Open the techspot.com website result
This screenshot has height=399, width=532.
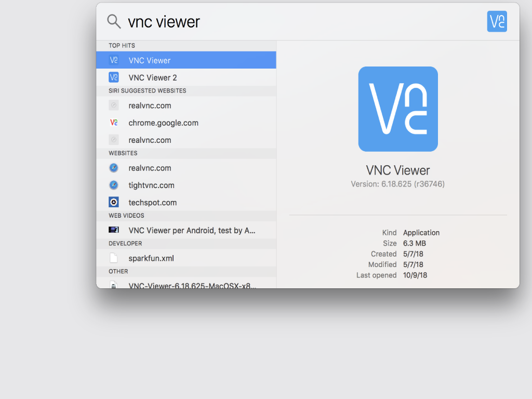[x=186, y=202]
